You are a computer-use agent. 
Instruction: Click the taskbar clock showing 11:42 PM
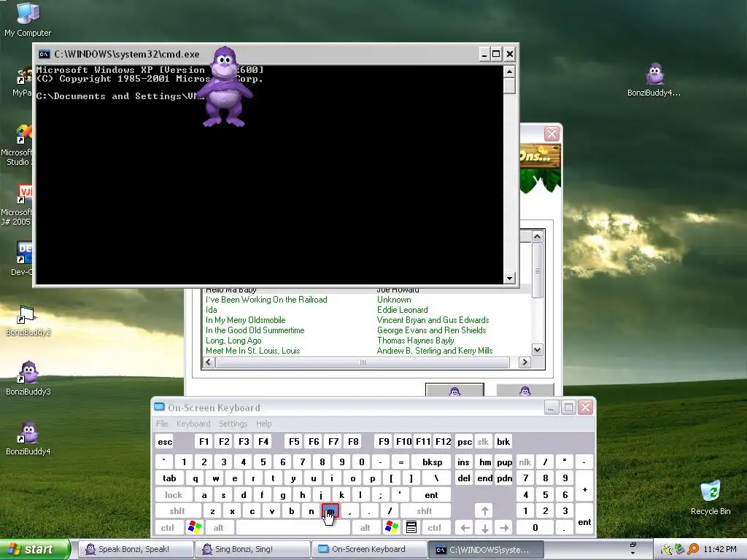720,549
